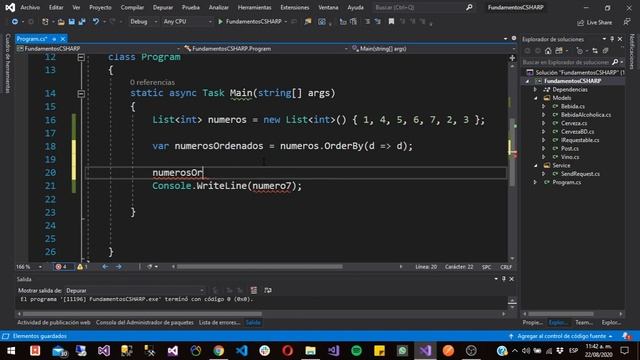The height and width of the screenshot is (360, 640).
Task: Collapse the Models folder in Solution Explorer
Action: coord(536,98)
